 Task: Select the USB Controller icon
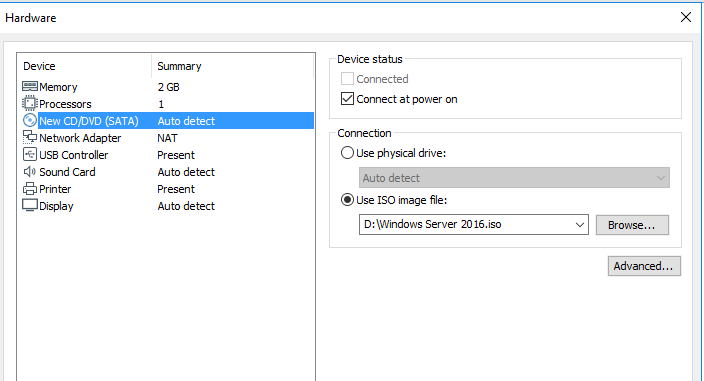coord(30,154)
